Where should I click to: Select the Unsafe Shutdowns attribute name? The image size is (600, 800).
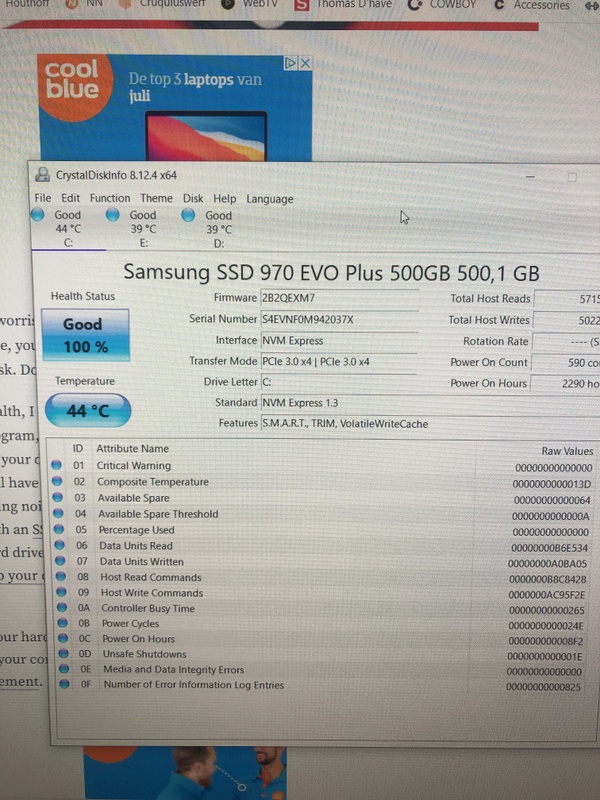[144, 654]
